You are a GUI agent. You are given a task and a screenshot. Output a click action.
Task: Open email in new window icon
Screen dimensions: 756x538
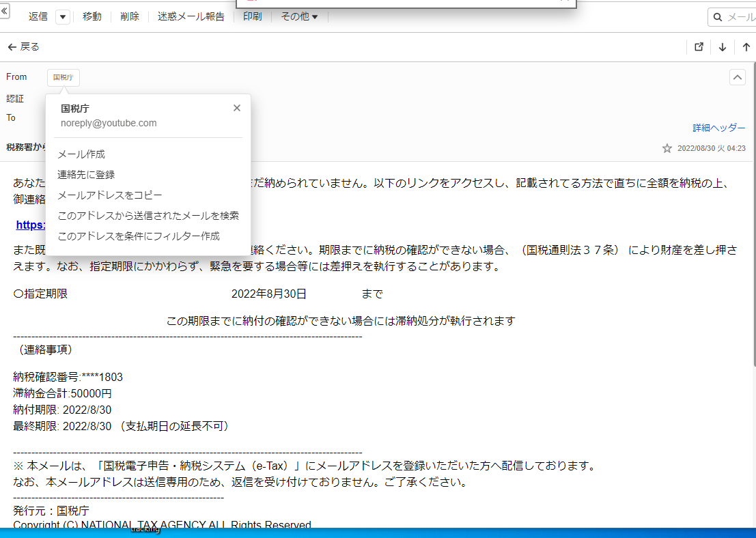click(699, 47)
